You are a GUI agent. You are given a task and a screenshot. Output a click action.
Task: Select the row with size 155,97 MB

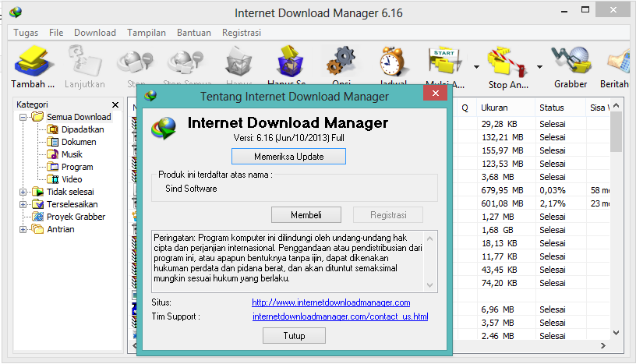coord(531,150)
